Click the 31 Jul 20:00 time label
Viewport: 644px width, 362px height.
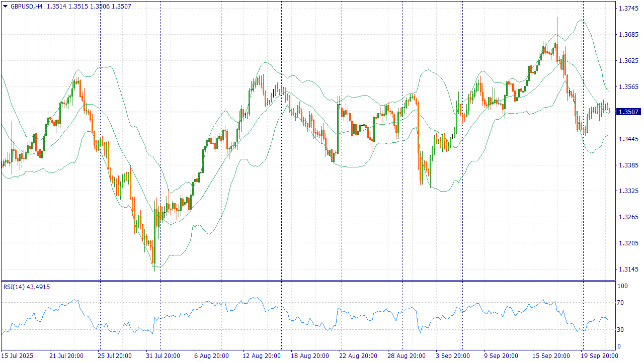pos(163,356)
